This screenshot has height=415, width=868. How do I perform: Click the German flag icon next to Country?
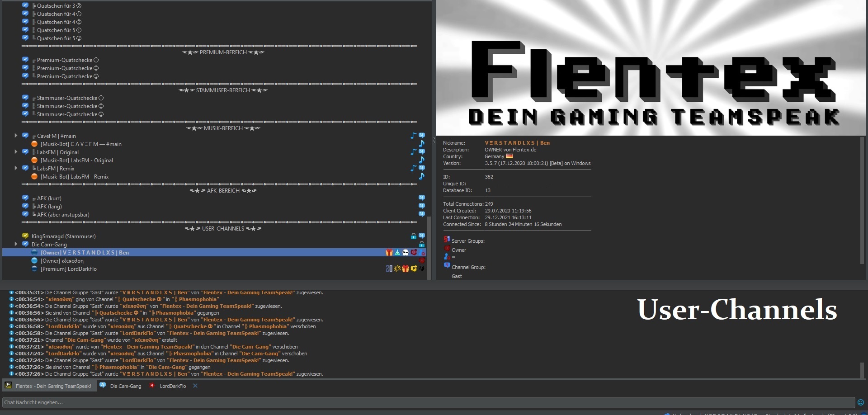(509, 156)
